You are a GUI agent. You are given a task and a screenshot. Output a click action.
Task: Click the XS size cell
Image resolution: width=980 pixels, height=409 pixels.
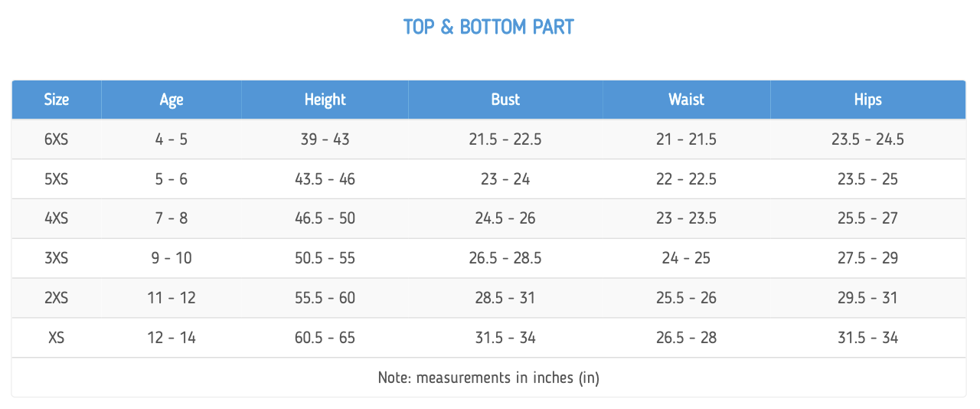57,338
